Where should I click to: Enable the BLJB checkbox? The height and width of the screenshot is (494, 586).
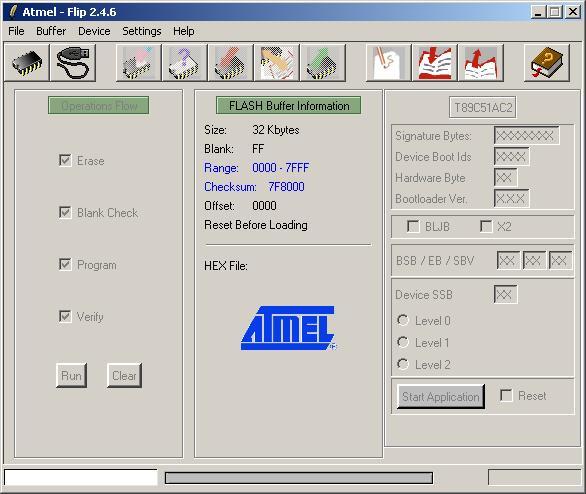(x=413, y=226)
